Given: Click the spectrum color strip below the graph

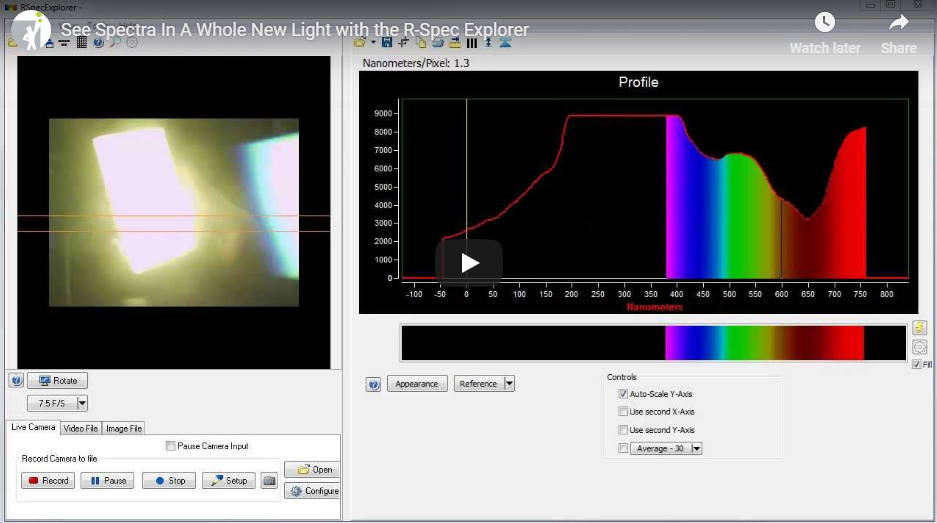Looking at the screenshot, I should pos(654,343).
